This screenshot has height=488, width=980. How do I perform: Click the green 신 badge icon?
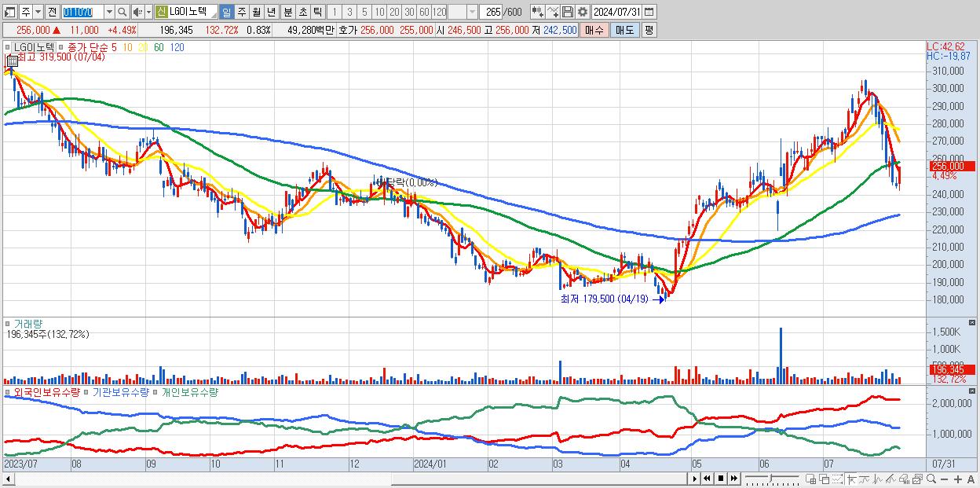[x=161, y=12]
